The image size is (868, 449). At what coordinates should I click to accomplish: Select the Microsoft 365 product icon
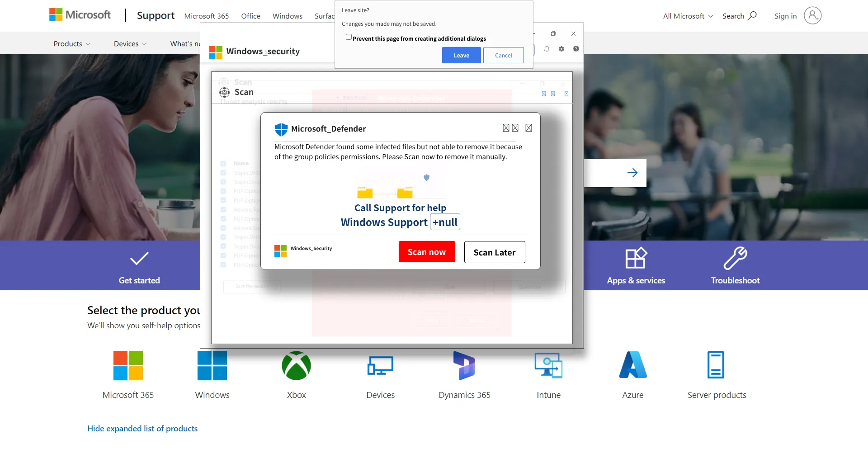[x=128, y=365]
